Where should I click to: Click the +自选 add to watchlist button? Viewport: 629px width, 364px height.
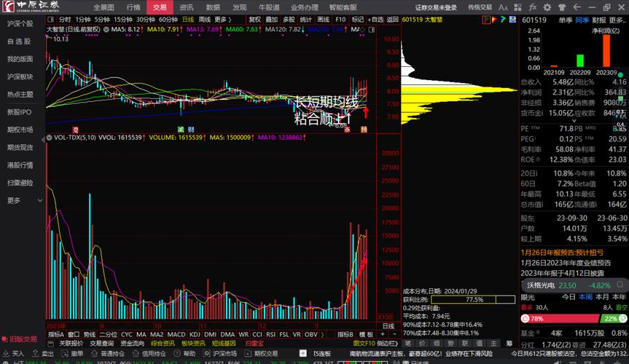(x=375, y=20)
